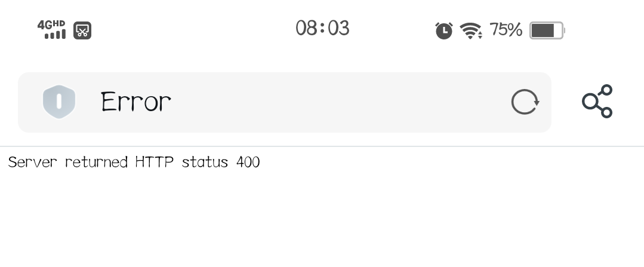This screenshot has width=644, height=267.
Task: Tap the 75% battery percentage text
Action: click(x=506, y=29)
